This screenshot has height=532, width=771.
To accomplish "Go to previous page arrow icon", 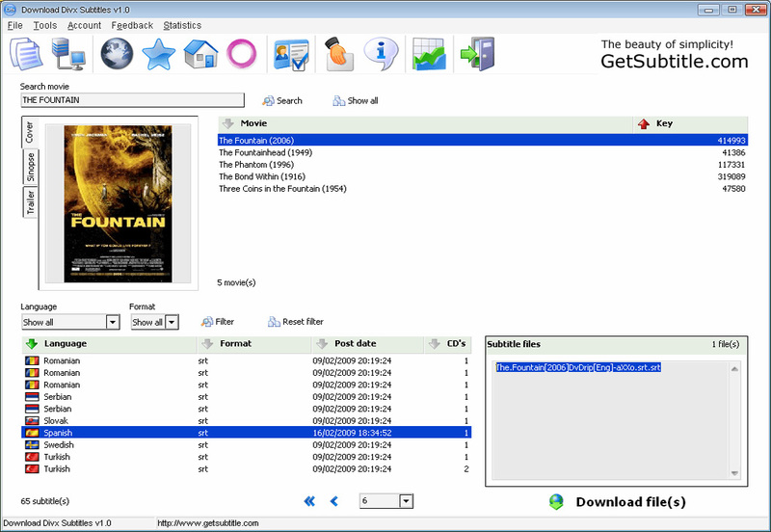I will click(x=334, y=501).
